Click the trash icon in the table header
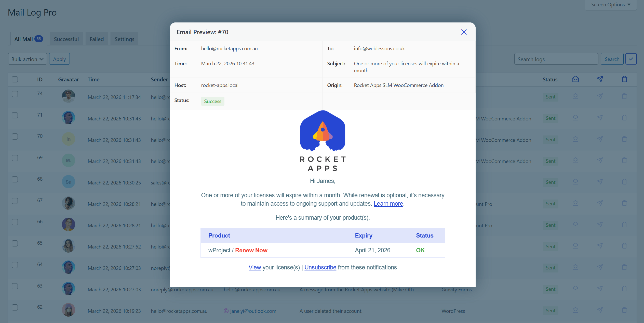644x323 pixels. 624,79
